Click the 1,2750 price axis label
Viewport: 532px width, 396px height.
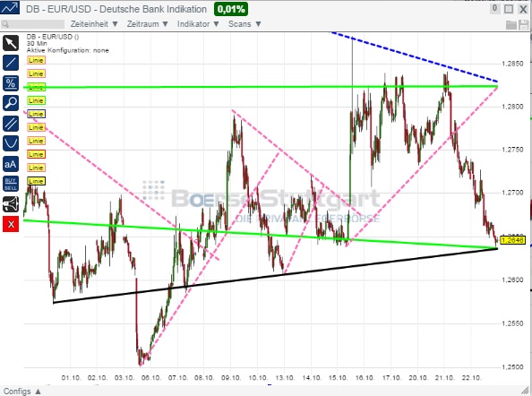click(512, 150)
